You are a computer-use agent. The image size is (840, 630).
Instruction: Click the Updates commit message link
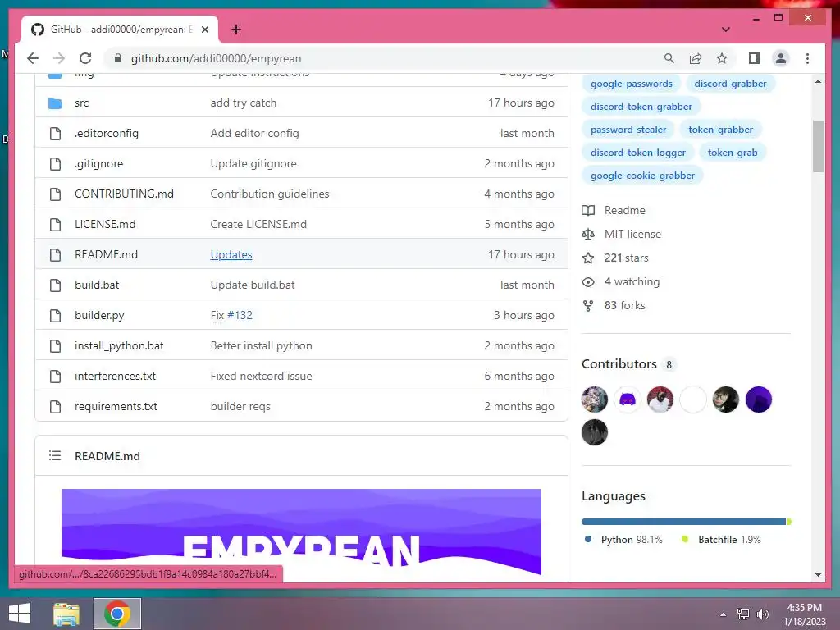pyautogui.click(x=231, y=254)
